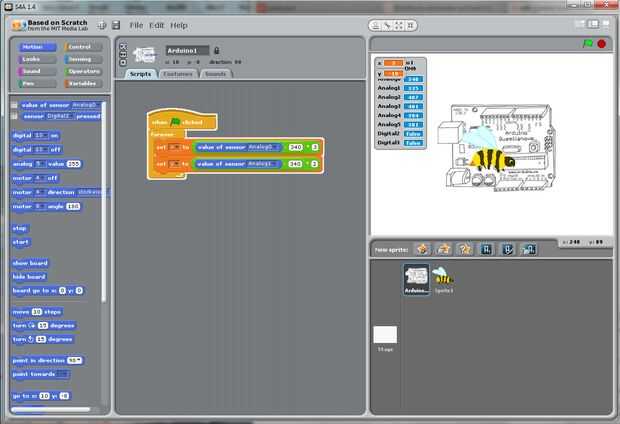Switch to the Scripts tab
This screenshot has width=620, height=424.
click(141, 74)
